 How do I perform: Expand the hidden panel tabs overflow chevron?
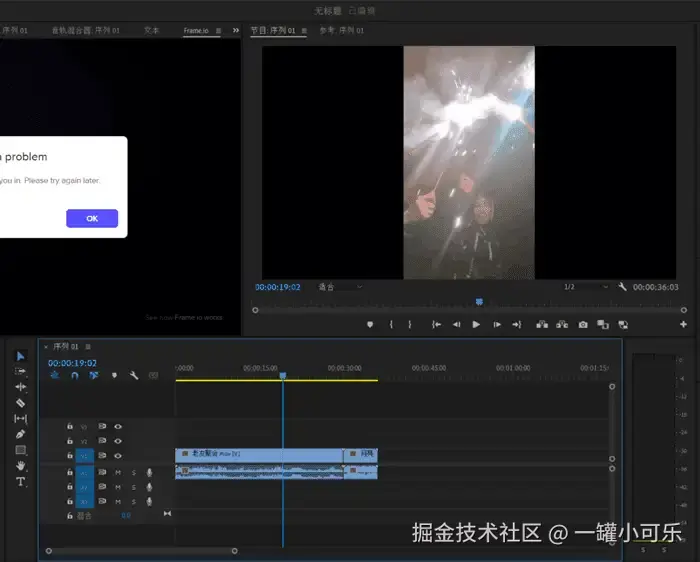pos(236,31)
